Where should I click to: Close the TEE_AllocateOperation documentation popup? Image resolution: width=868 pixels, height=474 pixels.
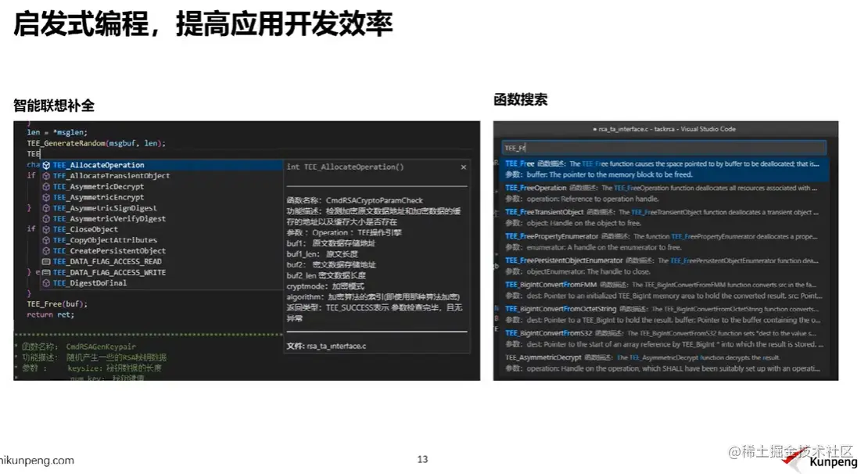coord(463,167)
